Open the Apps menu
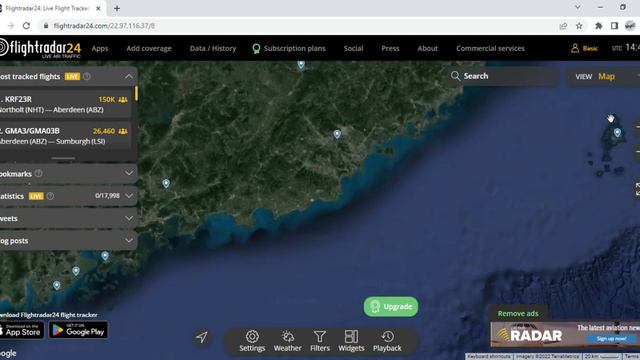 100,48
